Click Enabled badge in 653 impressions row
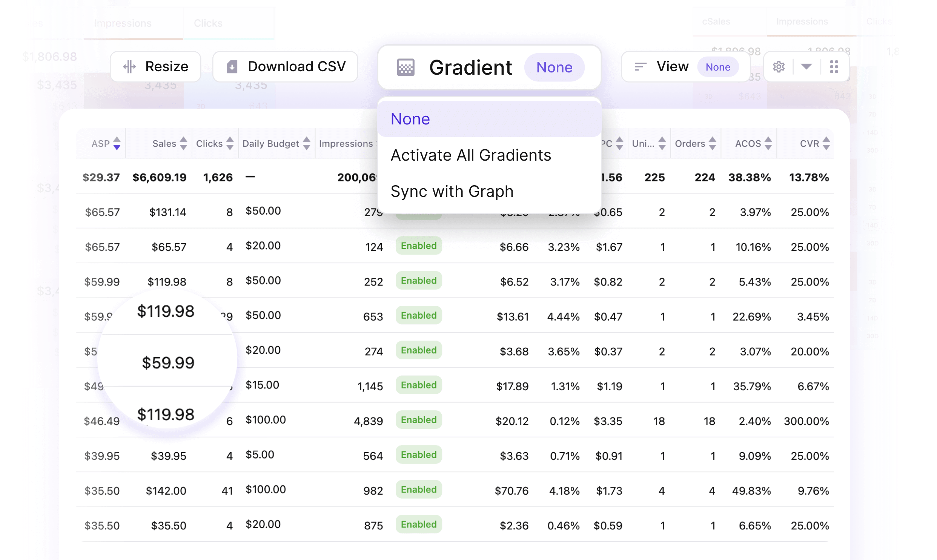 (419, 316)
